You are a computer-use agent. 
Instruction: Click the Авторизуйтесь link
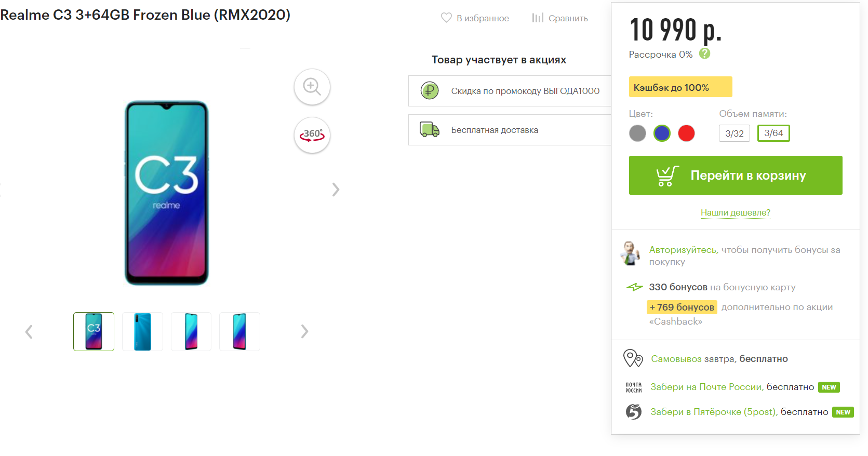pos(683,250)
